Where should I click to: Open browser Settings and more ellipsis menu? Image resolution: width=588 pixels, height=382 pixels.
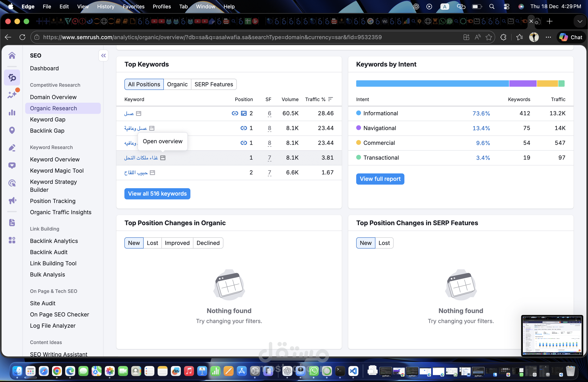[x=548, y=37]
